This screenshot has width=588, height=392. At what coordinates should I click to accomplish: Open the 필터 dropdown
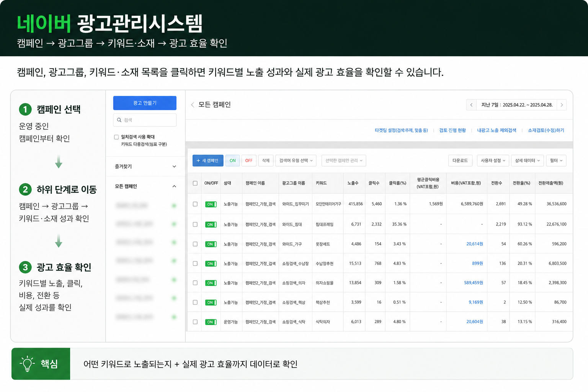pos(556,161)
